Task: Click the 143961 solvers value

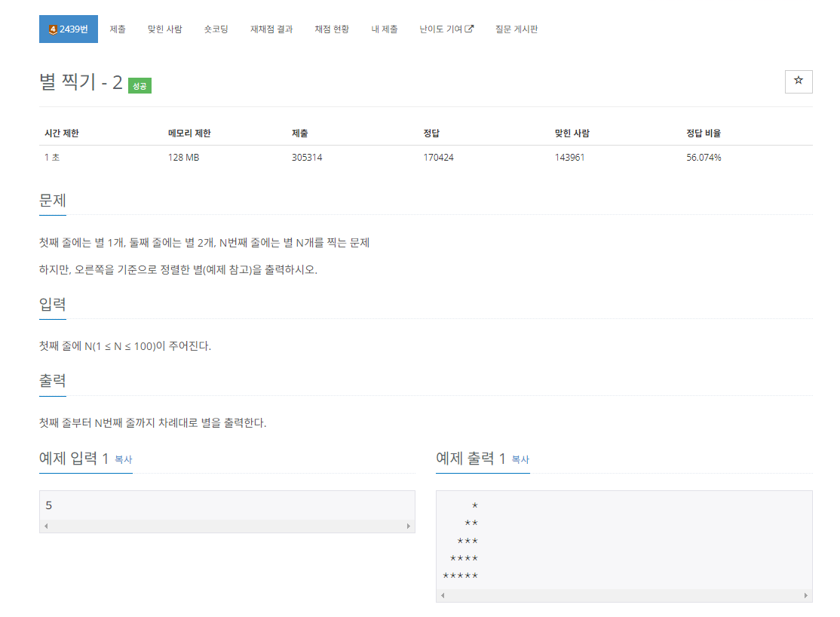Action: point(569,157)
